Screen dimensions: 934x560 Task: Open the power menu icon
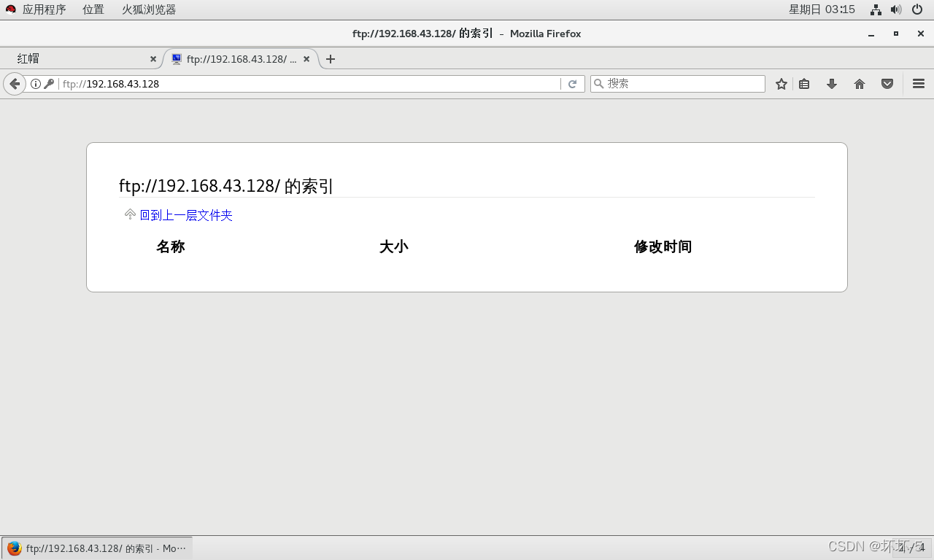coord(917,9)
